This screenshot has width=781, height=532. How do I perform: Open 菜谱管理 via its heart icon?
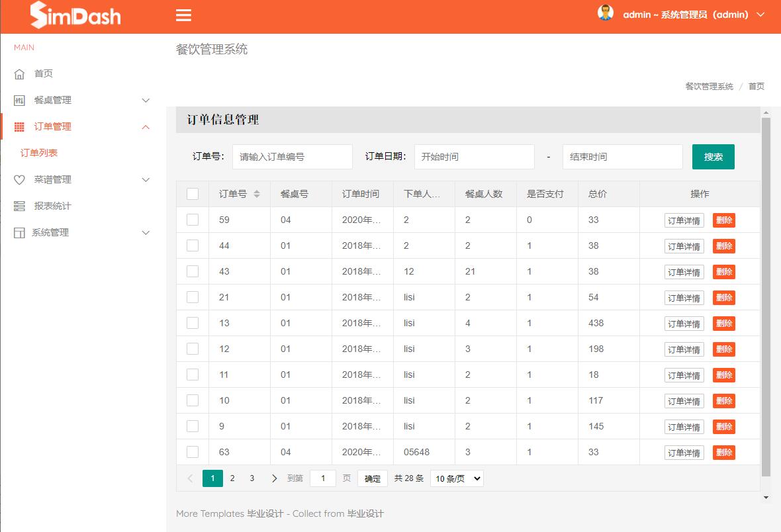(20, 179)
